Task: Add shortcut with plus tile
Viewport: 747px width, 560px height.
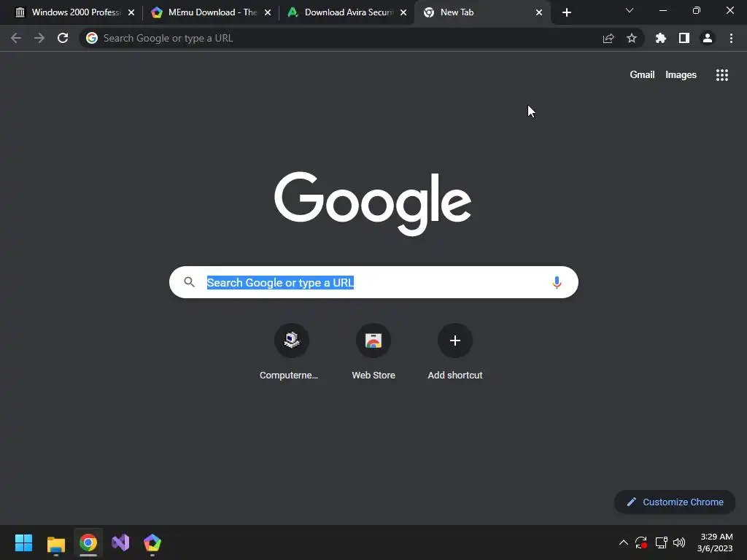Action: (455, 352)
